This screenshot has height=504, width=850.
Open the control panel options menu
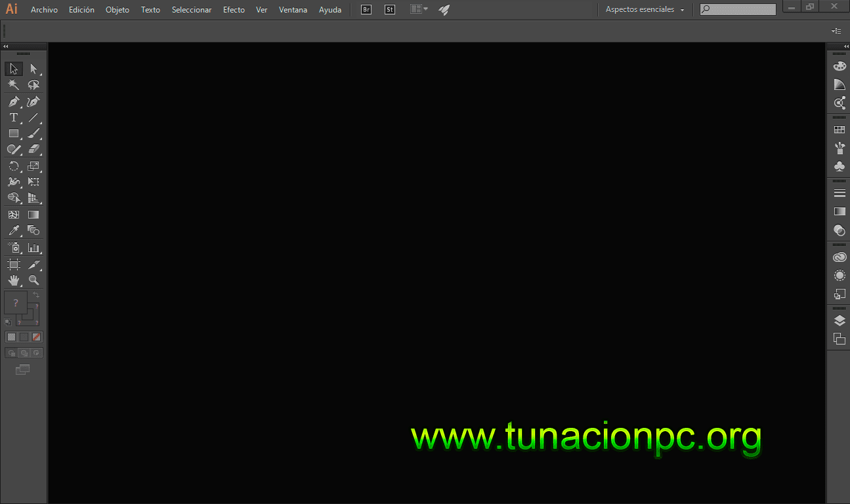(x=836, y=31)
